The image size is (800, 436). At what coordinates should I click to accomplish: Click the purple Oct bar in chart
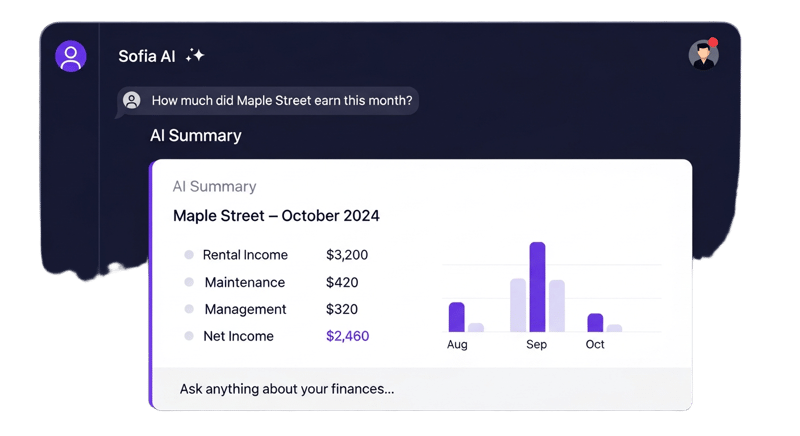(595, 323)
